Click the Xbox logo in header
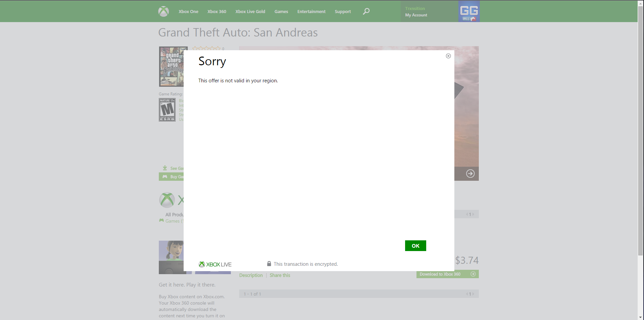644x320 pixels. pos(164,11)
